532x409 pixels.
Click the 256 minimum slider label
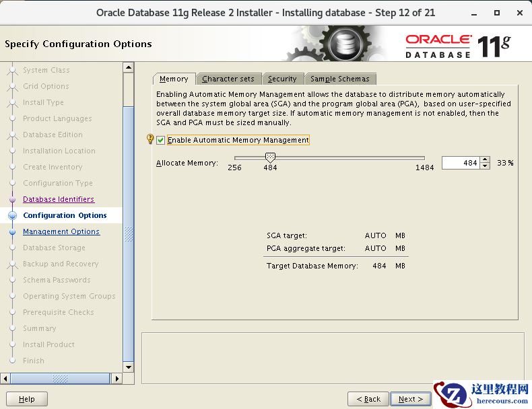tap(234, 168)
